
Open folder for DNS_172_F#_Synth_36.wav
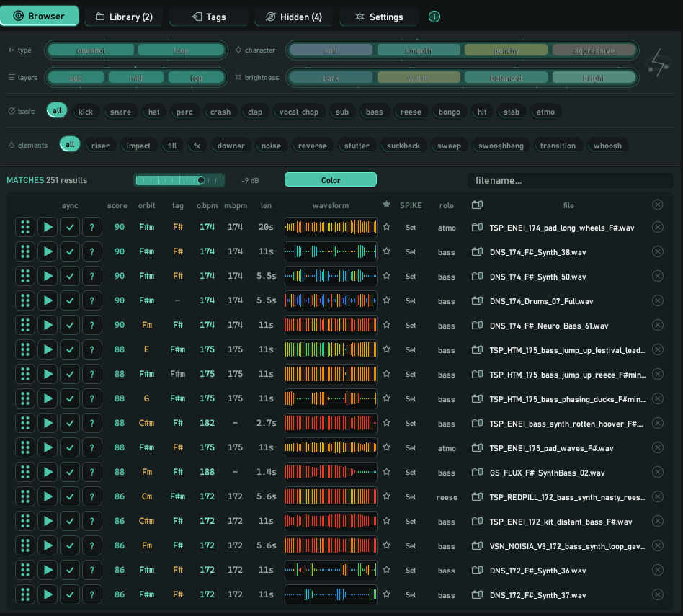478,570
